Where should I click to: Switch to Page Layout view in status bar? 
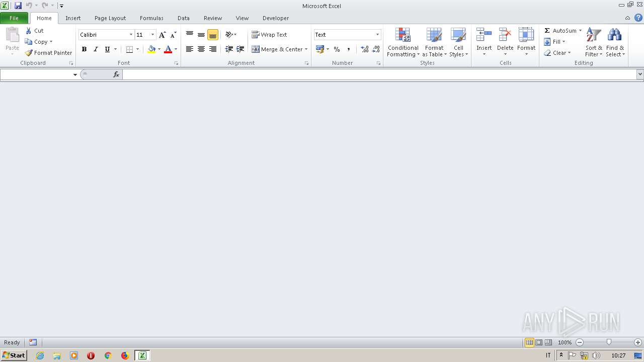(539, 342)
